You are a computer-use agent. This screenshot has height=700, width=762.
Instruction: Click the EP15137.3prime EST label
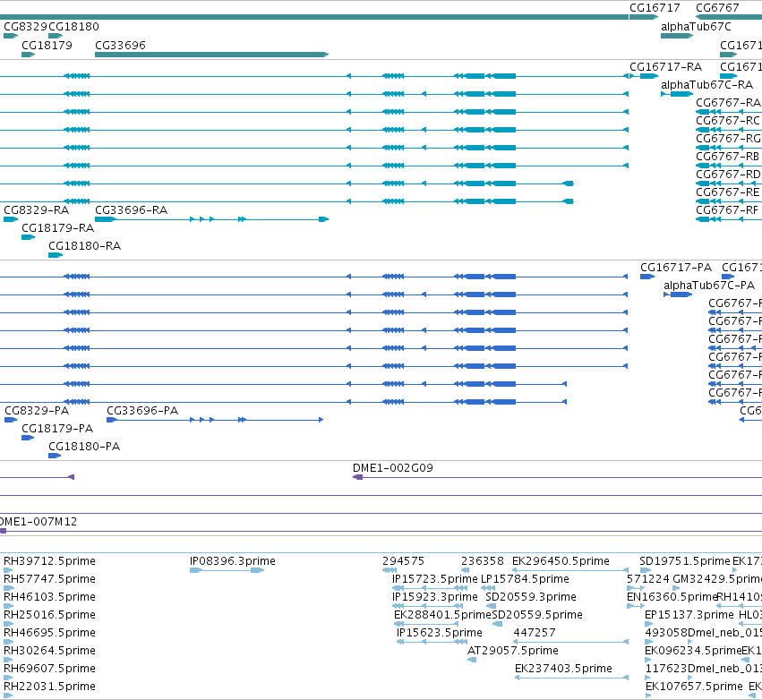coord(689,614)
